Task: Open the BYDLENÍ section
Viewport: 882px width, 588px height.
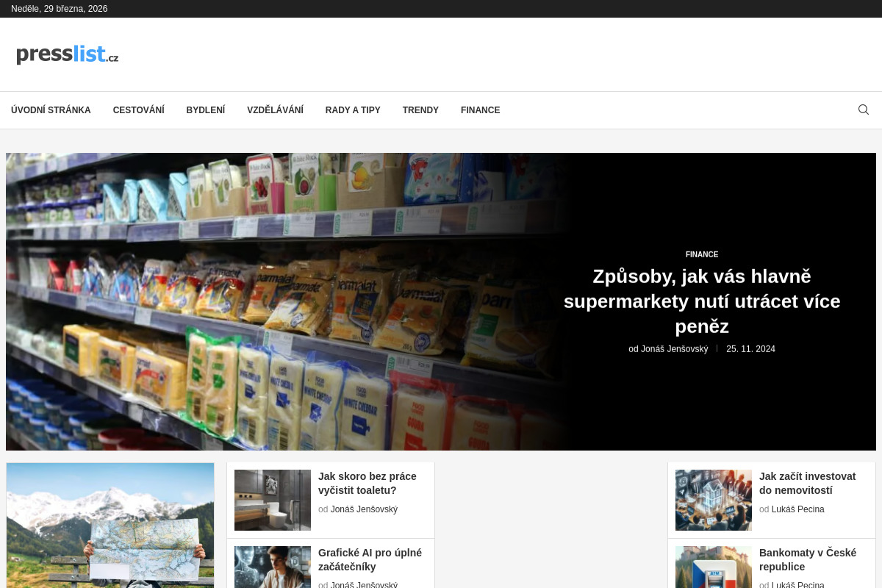Action: [205, 110]
